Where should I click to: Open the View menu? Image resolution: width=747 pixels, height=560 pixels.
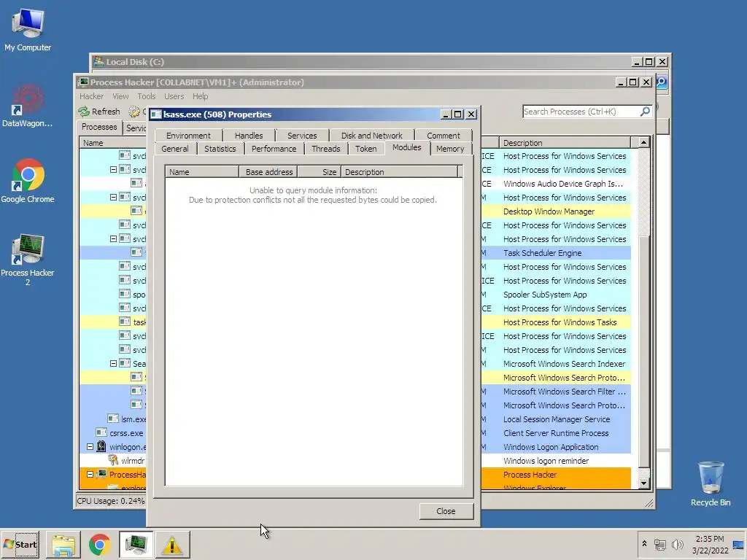pyautogui.click(x=120, y=96)
